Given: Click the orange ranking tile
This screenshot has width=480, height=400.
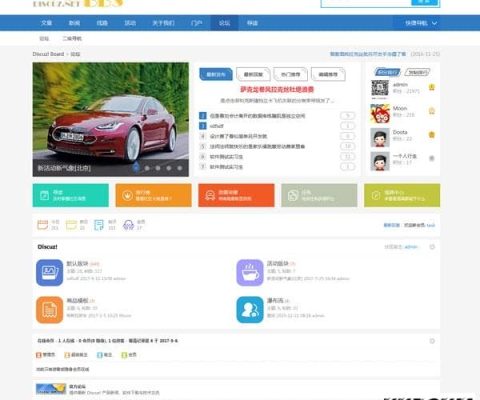Looking at the screenshot, I should (x=153, y=195).
